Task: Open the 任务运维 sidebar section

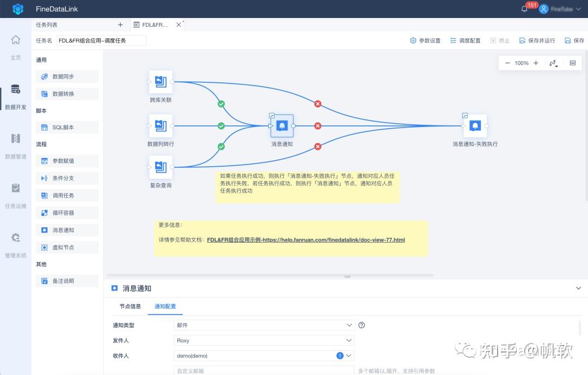Action: click(15, 193)
